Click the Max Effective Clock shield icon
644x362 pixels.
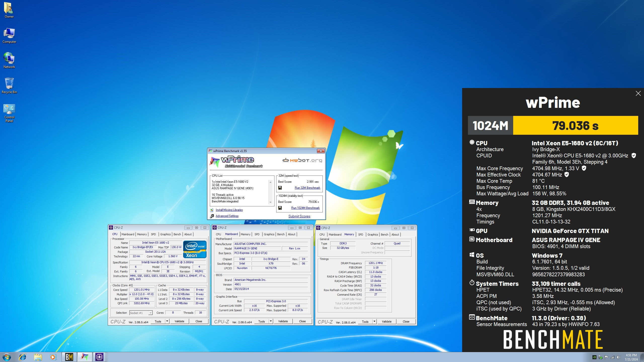click(x=567, y=174)
